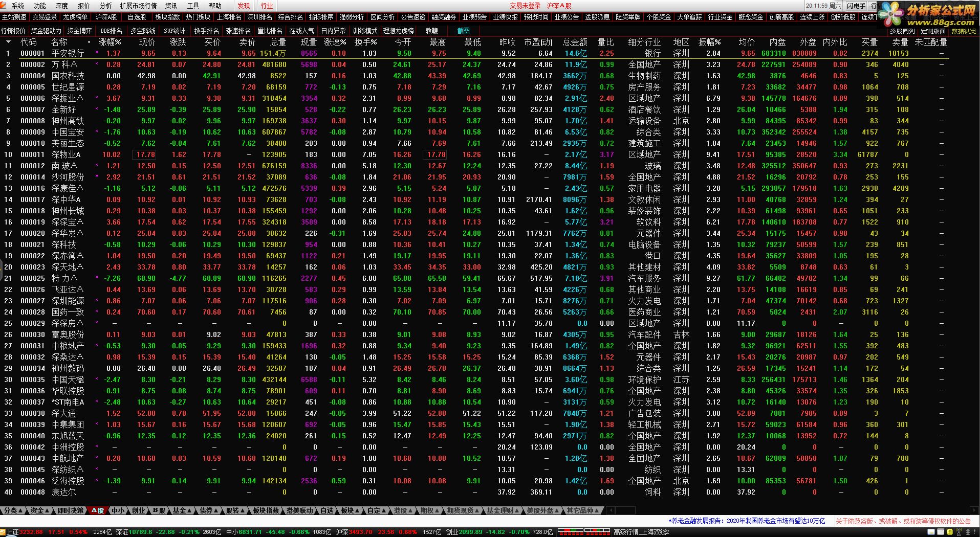Show 上海排名 ranking
This screenshot has width=980, height=537.
point(229,17)
